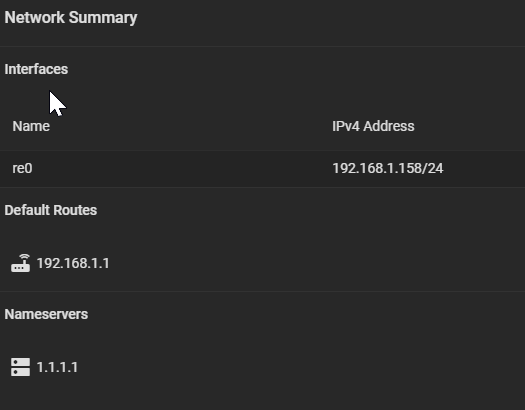
Task: Click the /24 subnet suffix of re0 address
Action: (x=433, y=168)
